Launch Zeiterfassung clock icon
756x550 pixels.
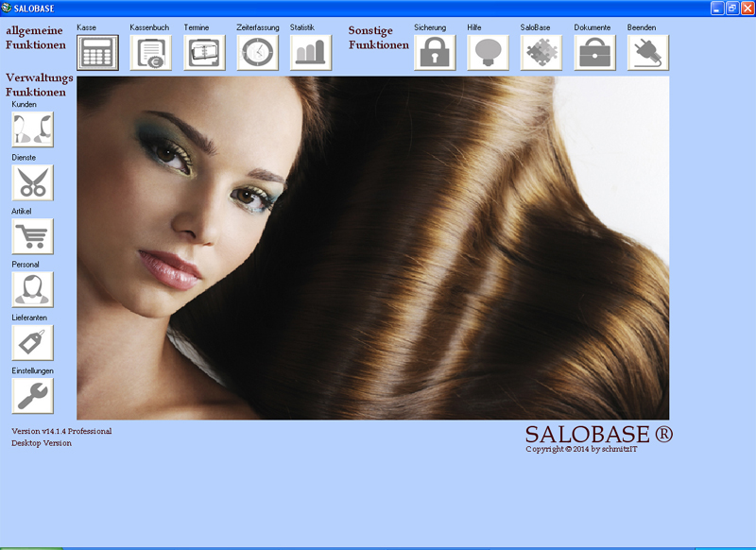pyautogui.click(x=257, y=53)
